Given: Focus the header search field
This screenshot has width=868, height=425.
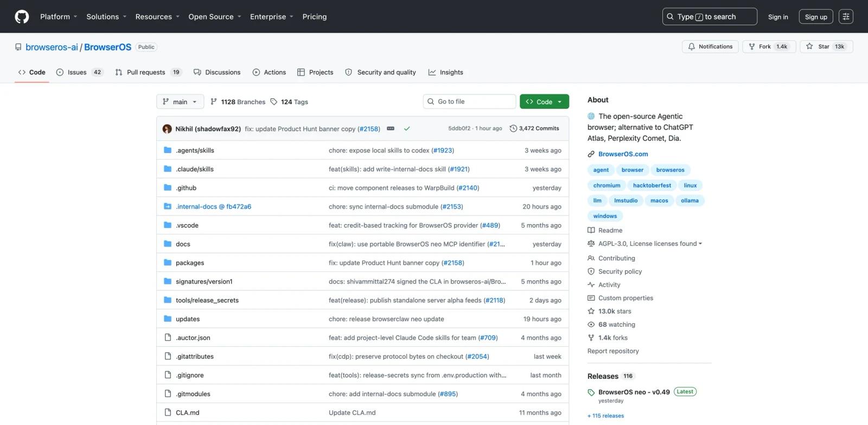Looking at the screenshot, I should 710,17.
